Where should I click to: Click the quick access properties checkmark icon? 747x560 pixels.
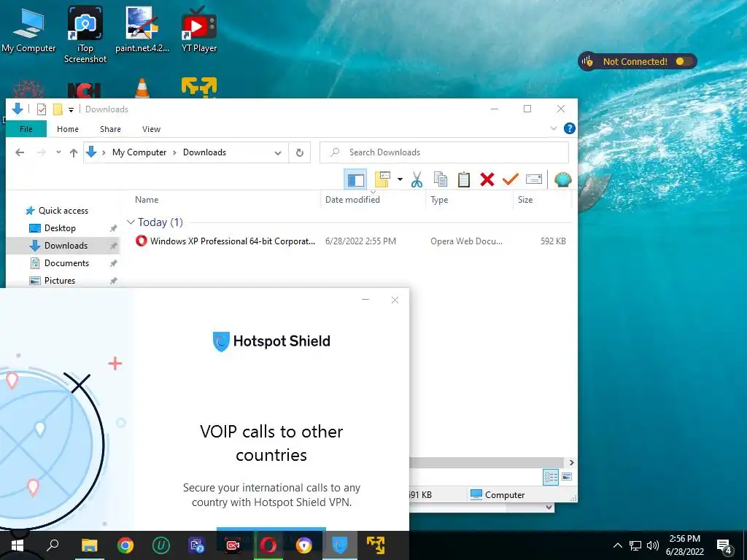(42, 109)
